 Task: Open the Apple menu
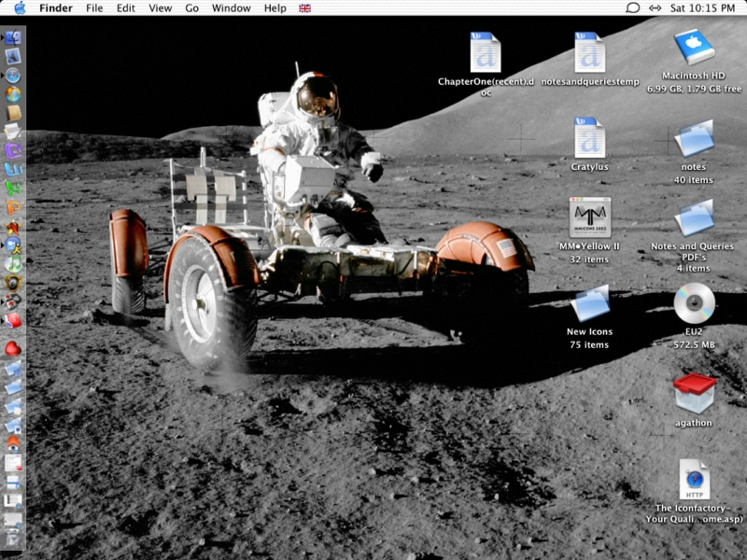[20, 8]
